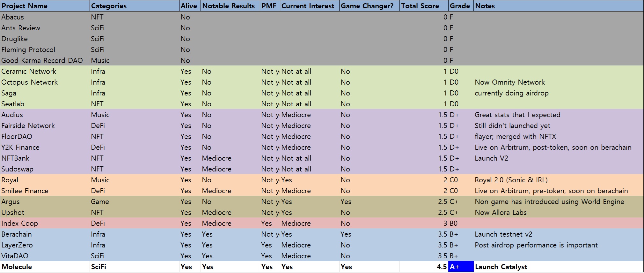Screen dimensions: 644x273
Task: Click the NFTBank project cell
Action: tap(45, 158)
